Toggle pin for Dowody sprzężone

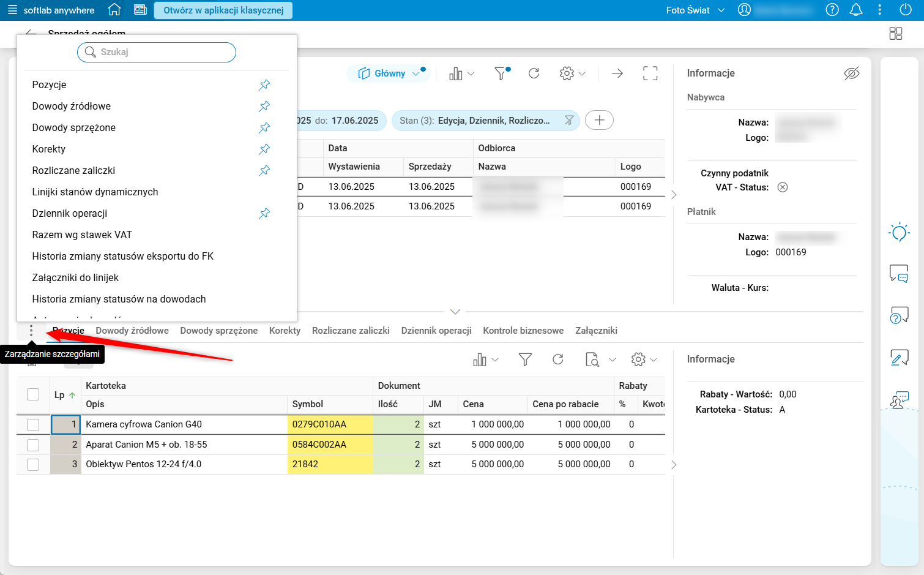coord(264,128)
